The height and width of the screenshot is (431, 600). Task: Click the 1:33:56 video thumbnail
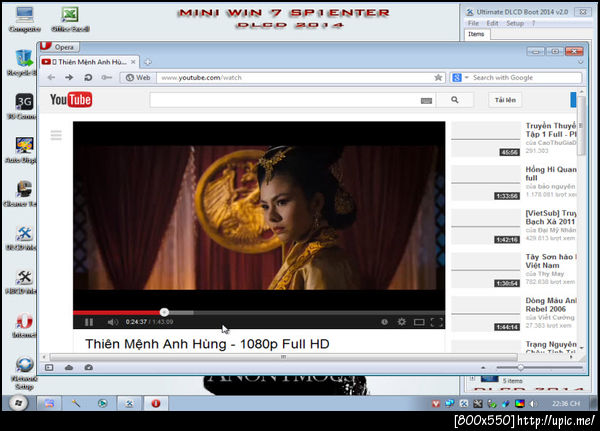coord(486,183)
